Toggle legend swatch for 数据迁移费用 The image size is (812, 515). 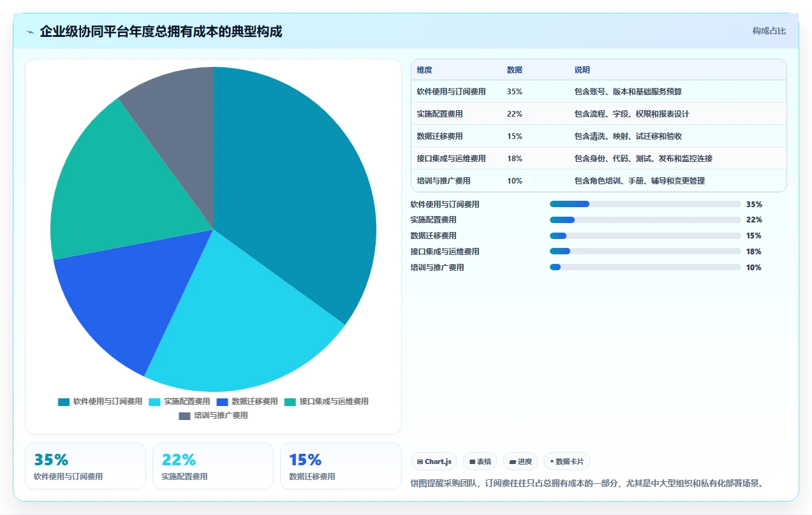[223, 402]
